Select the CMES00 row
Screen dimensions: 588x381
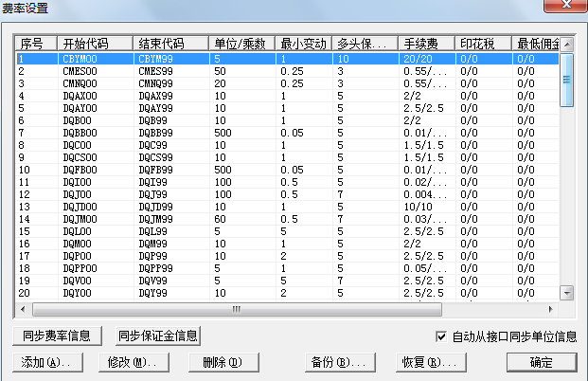tap(287, 71)
